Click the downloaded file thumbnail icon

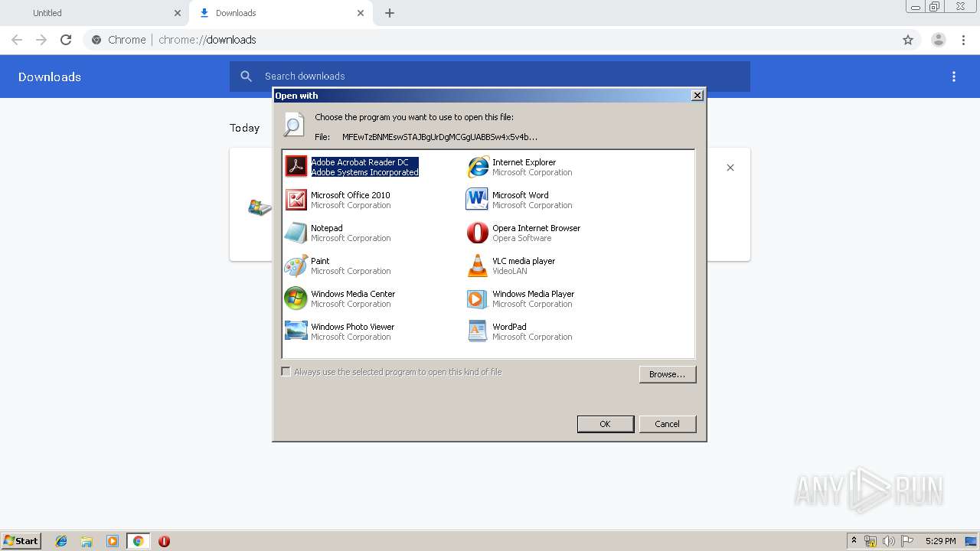pos(260,207)
